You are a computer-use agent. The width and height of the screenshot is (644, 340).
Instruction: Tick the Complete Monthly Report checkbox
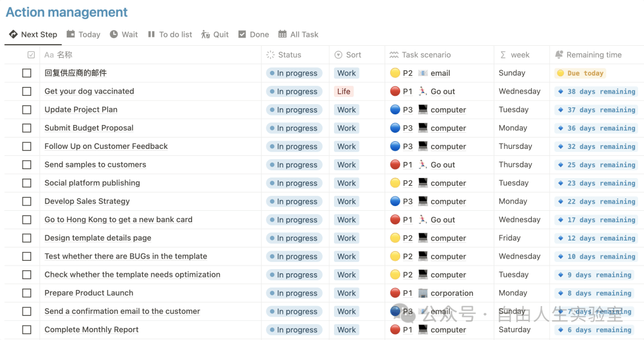click(27, 329)
